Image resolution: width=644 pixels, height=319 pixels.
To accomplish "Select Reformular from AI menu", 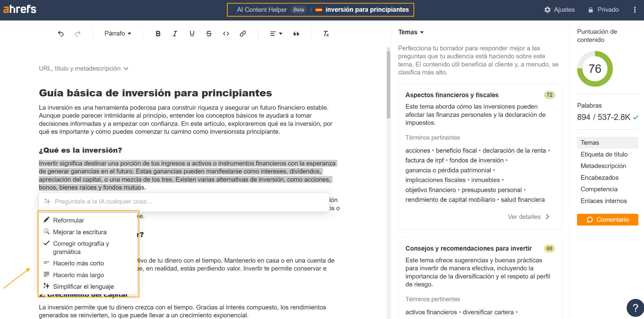I will pyautogui.click(x=69, y=220).
